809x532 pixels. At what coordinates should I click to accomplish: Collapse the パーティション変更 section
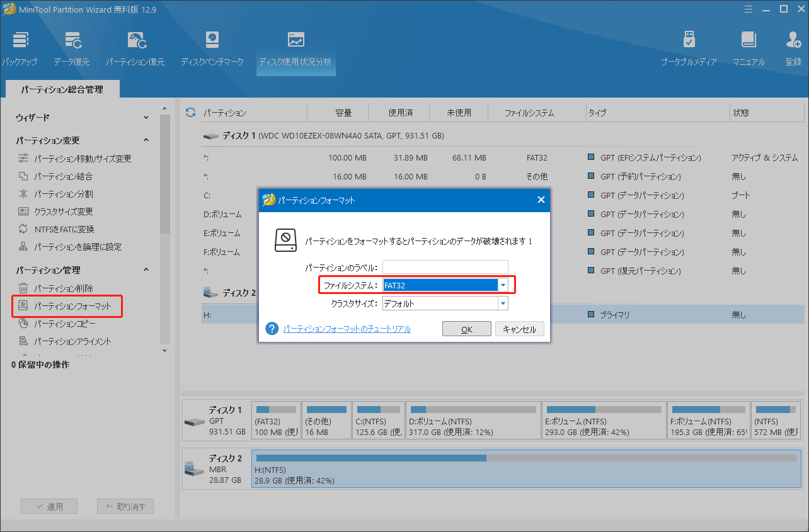(x=146, y=140)
